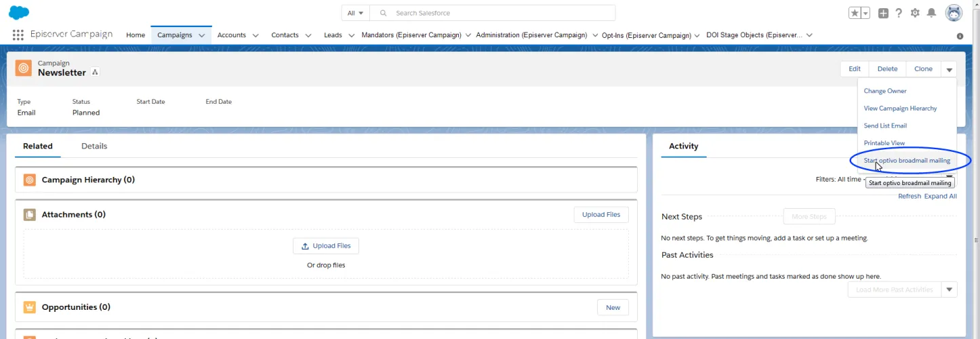The height and width of the screenshot is (339, 980).
Task: Click the Planned status value
Action: (86, 113)
